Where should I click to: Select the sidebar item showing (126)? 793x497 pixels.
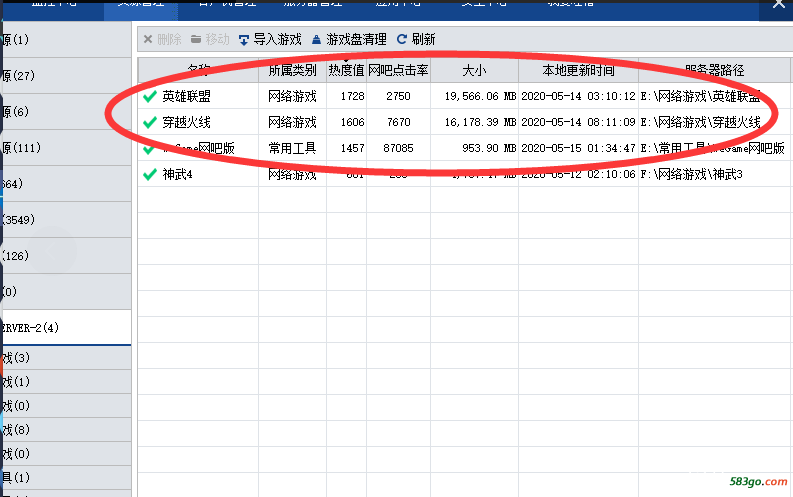(66, 256)
